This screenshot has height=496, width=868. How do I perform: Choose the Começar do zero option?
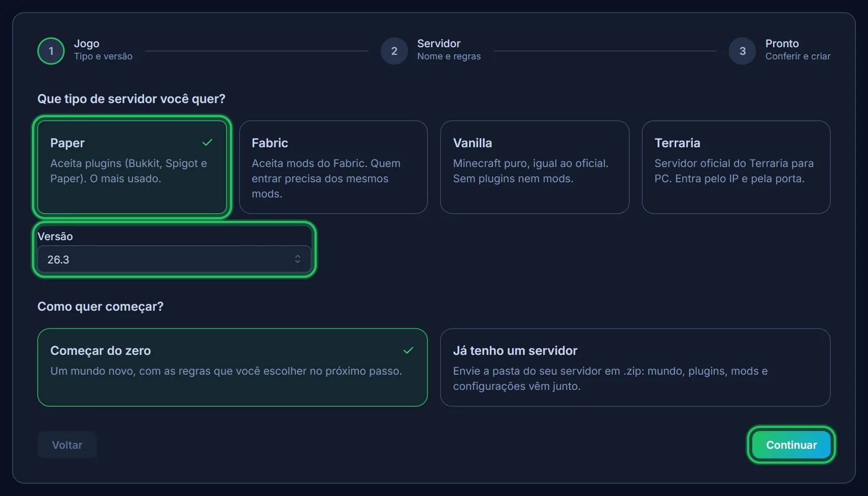232,367
